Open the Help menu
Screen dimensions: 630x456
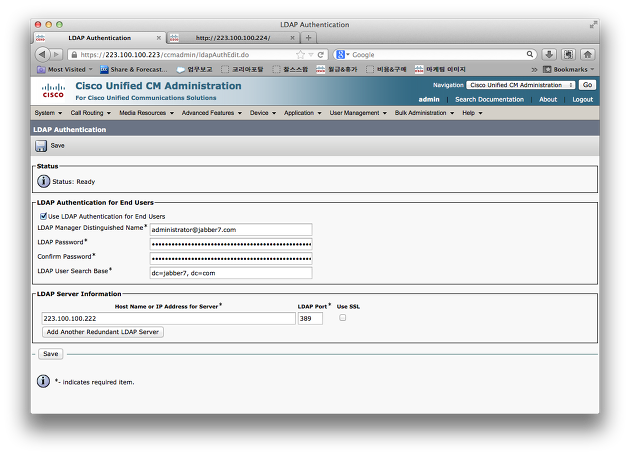472,113
